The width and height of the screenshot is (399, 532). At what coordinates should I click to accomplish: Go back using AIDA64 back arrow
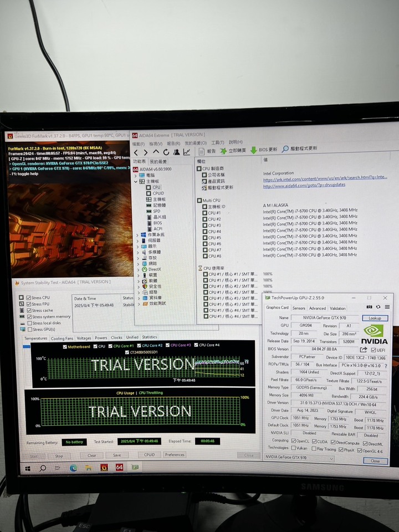(136, 152)
